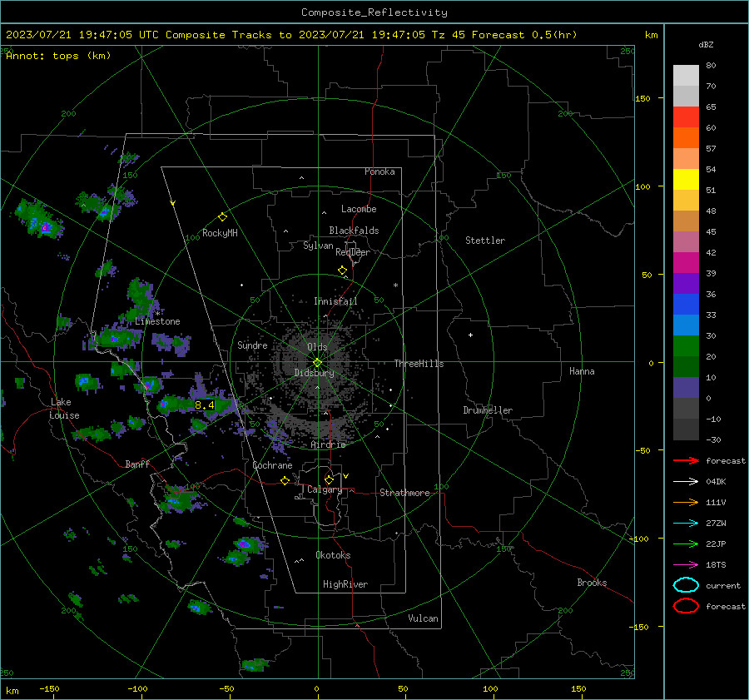Image resolution: width=749 pixels, height=700 pixels.
Task: Click the yellow diamond marker near Cochrane
Action: 285,480
